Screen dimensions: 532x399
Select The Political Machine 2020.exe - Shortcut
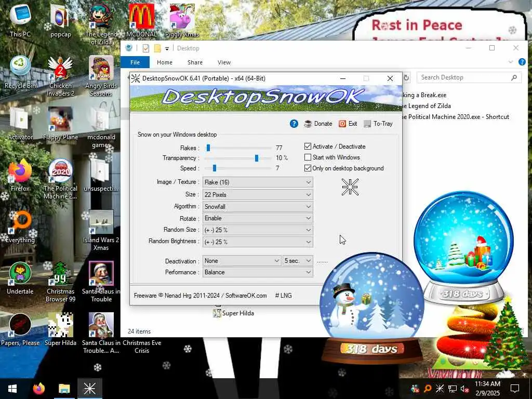click(x=456, y=117)
